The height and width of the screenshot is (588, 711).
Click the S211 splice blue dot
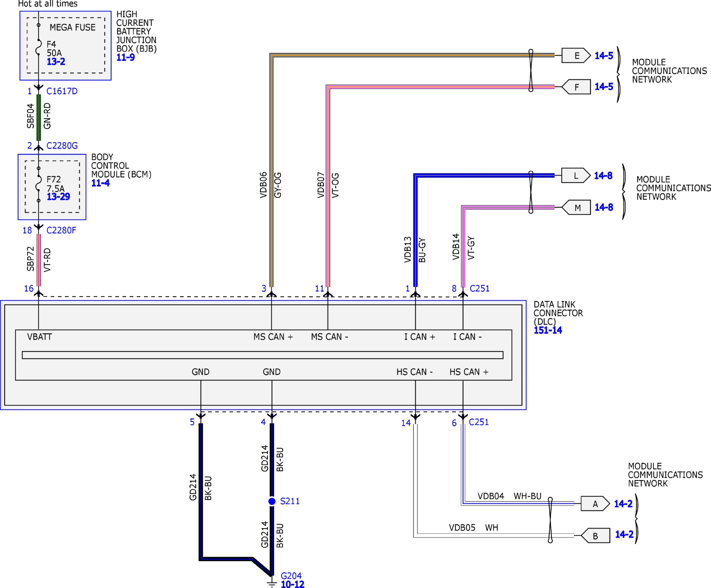pyautogui.click(x=272, y=501)
